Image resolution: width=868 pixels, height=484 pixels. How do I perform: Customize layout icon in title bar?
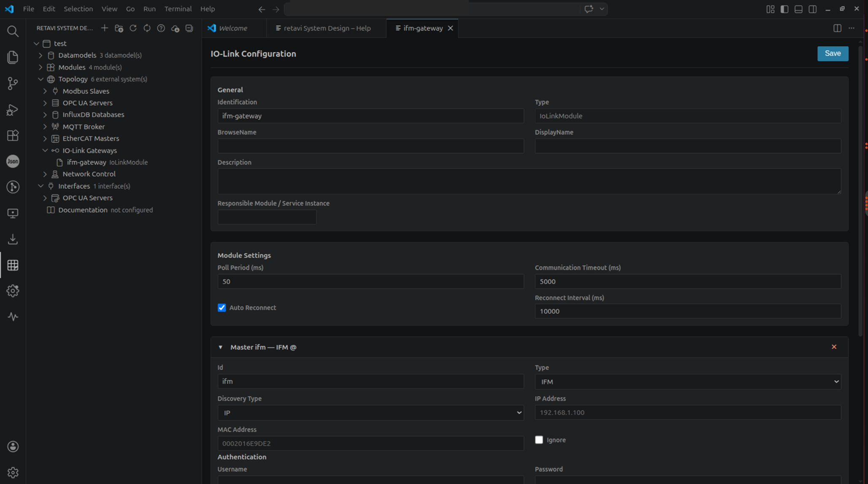coord(770,9)
